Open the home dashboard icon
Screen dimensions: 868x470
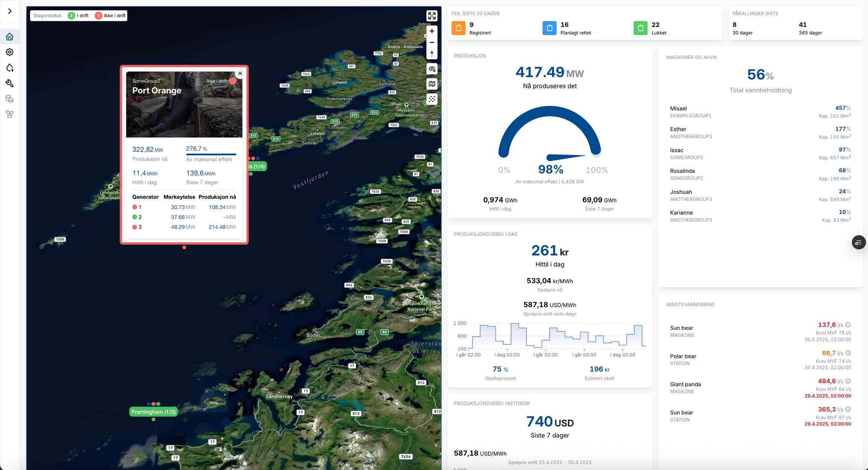pos(10,37)
